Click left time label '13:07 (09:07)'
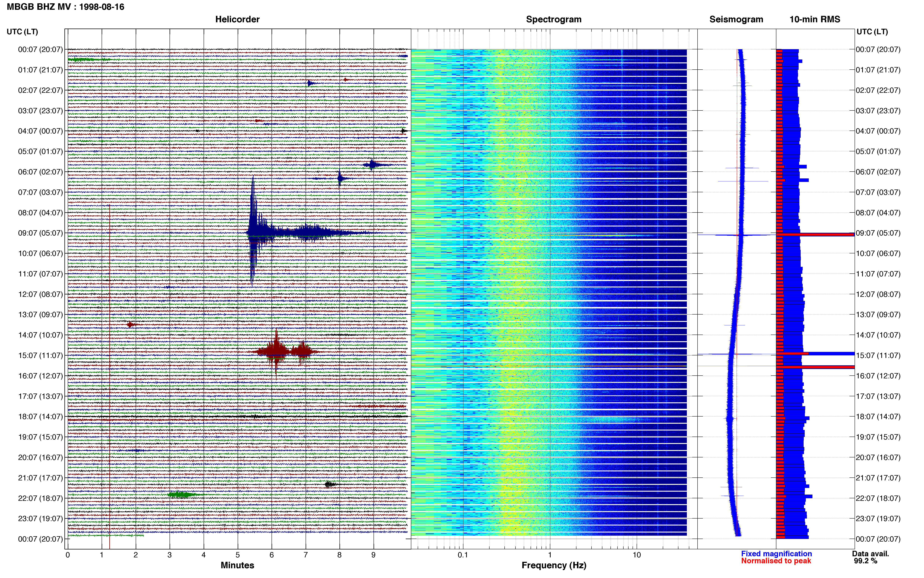 pos(41,315)
